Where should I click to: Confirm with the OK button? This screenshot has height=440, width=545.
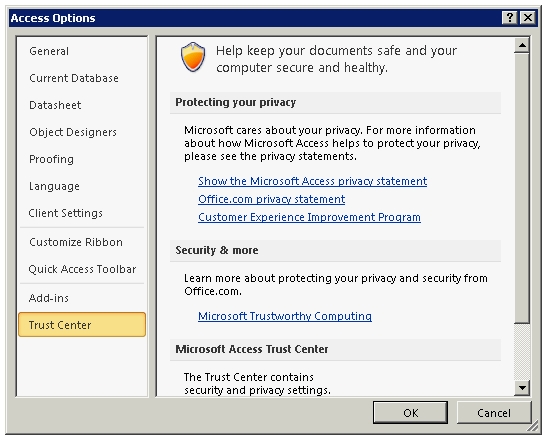(x=410, y=413)
